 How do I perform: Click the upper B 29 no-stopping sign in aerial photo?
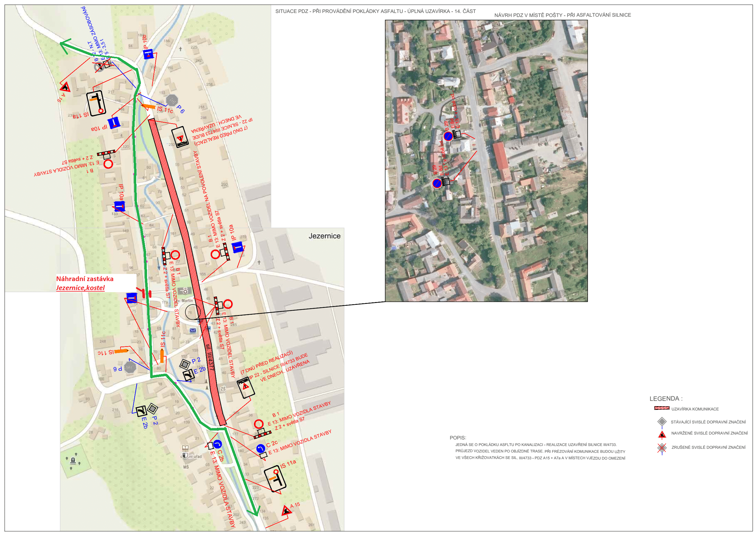(448, 136)
